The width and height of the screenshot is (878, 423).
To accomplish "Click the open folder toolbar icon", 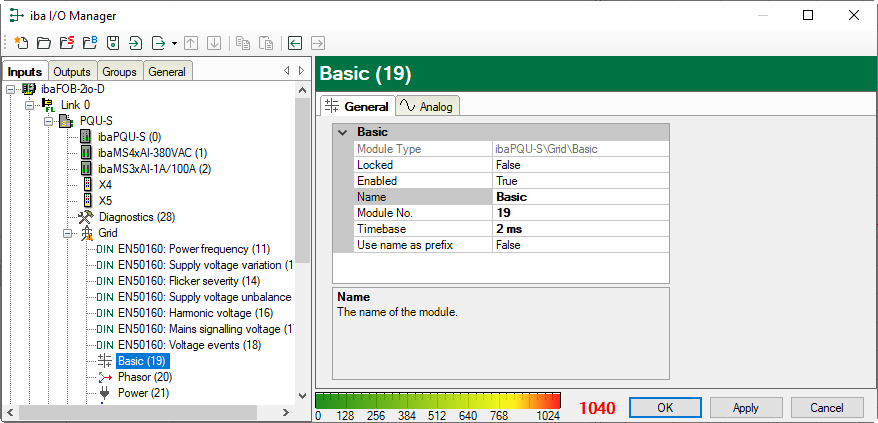I will [43, 43].
